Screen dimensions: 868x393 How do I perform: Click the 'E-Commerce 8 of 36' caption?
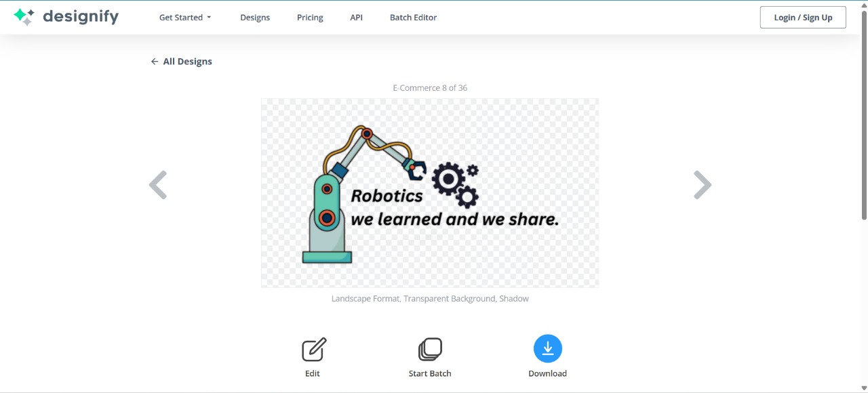(430, 88)
